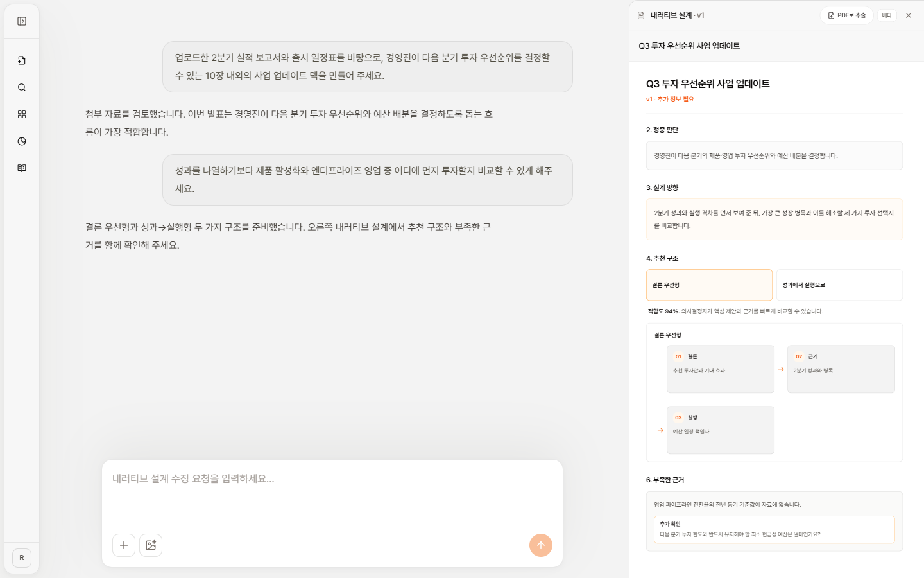This screenshot has width=924, height=578.
Task: Click the 베타 badge in the panel header
Action: tap(887, 15)
